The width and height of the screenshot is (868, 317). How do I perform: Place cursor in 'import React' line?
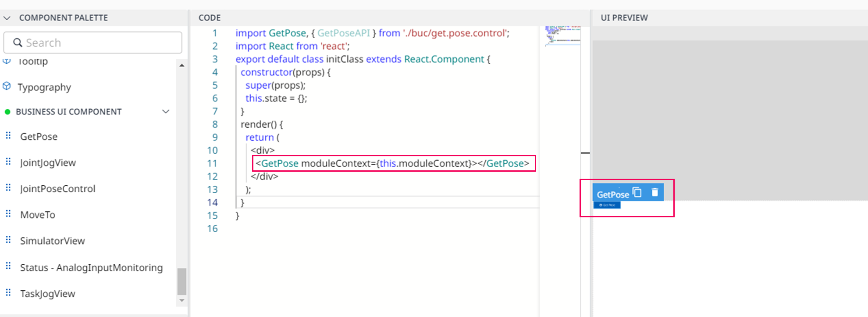292,46
